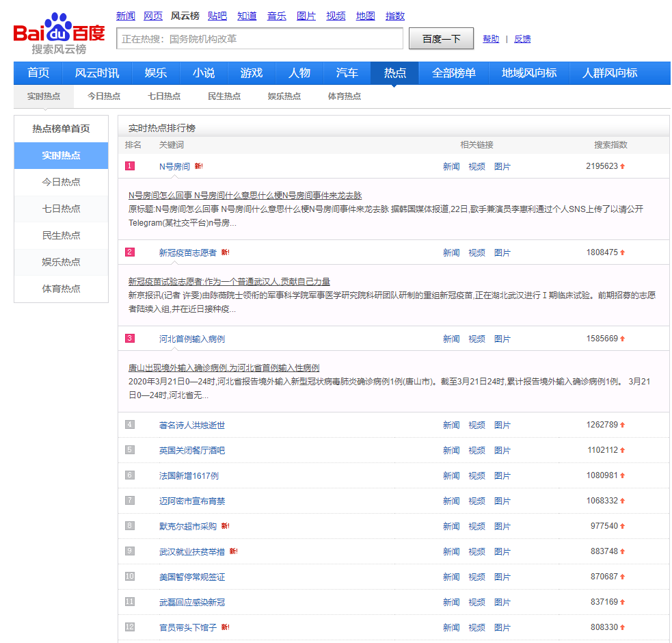Open the N号房间 keyword link
The height and width of the screenshot is (643, 672).
(x=174, y=166)
